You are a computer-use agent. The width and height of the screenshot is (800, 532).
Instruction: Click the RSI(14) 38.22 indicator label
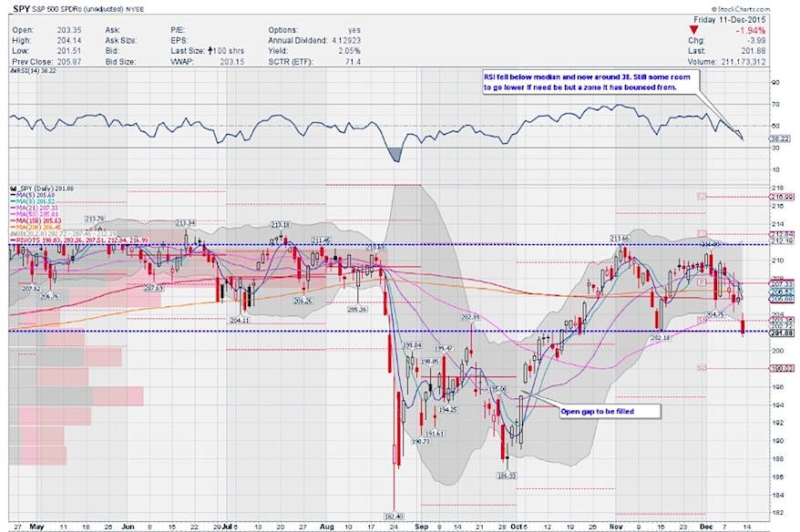coord(34,71)
